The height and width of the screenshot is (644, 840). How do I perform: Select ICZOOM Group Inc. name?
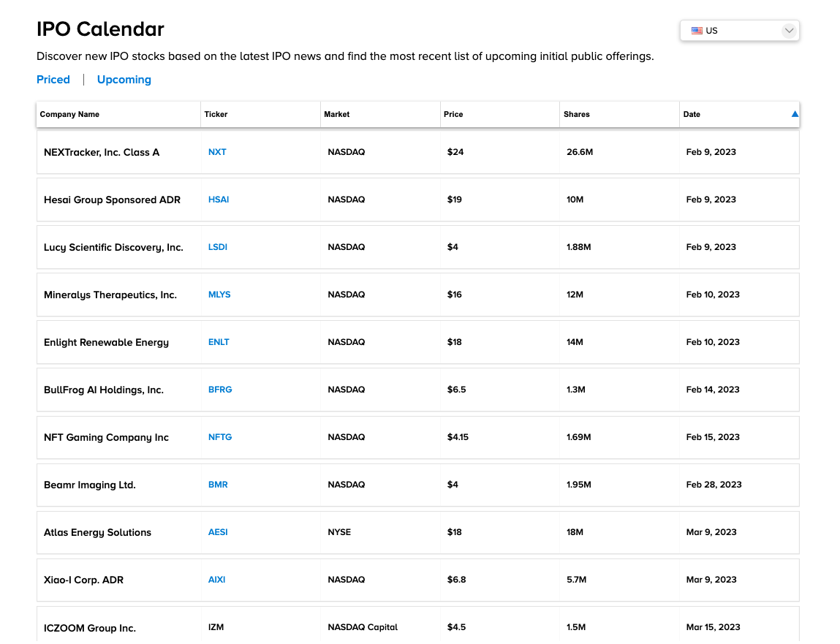point(90,629)
